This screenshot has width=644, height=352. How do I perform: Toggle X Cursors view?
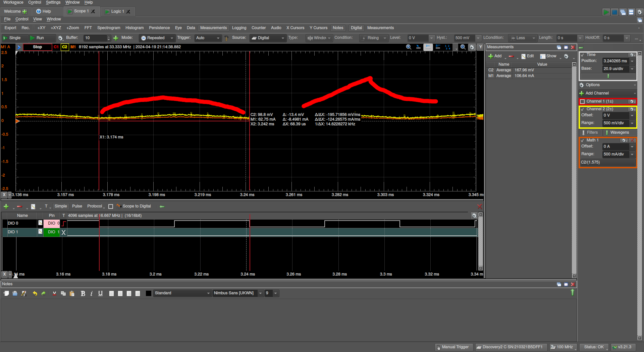click(x=295, y=28)
